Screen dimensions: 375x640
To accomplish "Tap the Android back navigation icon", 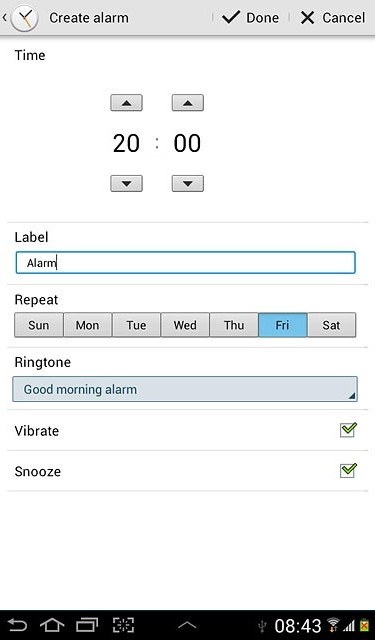I will point(17,625).
